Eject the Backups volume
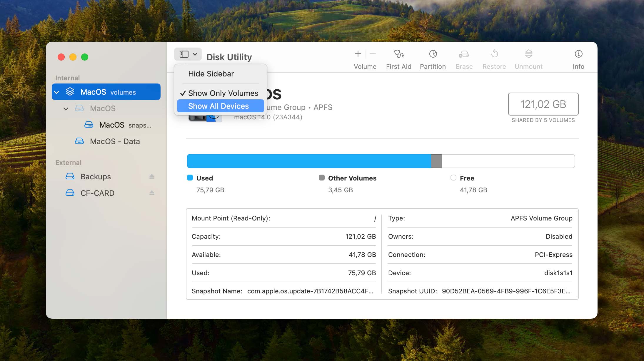The image size is (644, 361). pyautogui.click(x=152, y=176)
